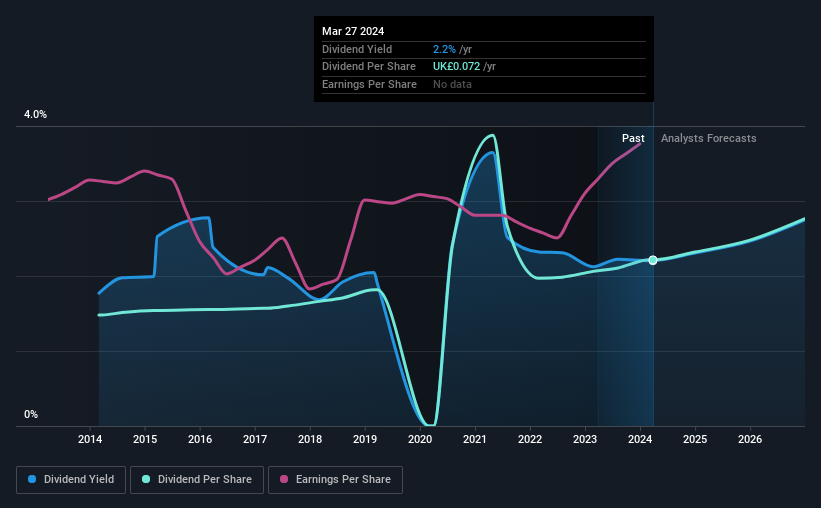Click the blue Dividend Yield legend dot
Screen dimensions: 821x508
pyautogui.click(x=32, y=479)
